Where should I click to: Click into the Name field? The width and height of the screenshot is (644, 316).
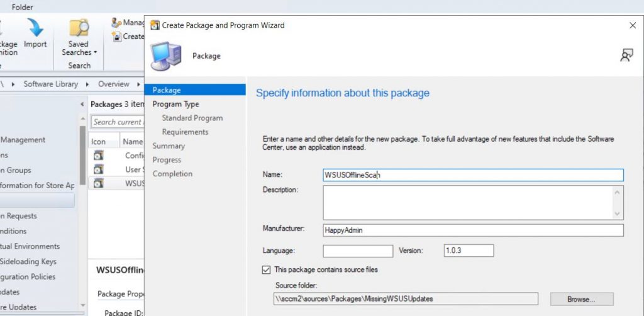(x=473, y=175)
